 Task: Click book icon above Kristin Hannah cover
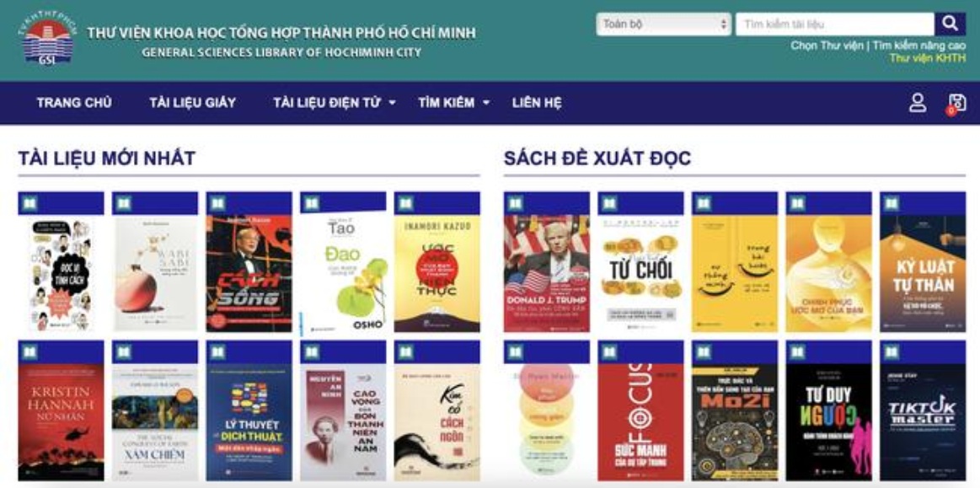pos(30,352)
